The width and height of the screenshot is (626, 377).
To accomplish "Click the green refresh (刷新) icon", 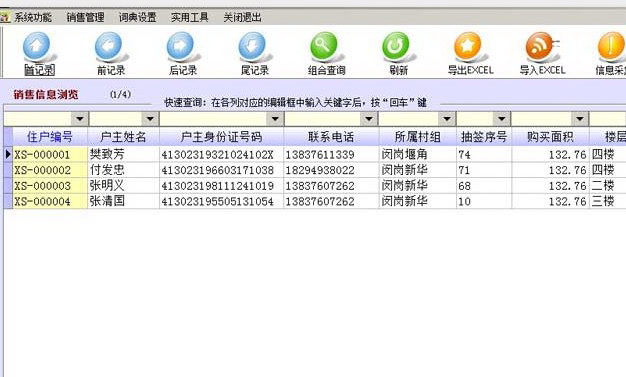I will 396,47.
